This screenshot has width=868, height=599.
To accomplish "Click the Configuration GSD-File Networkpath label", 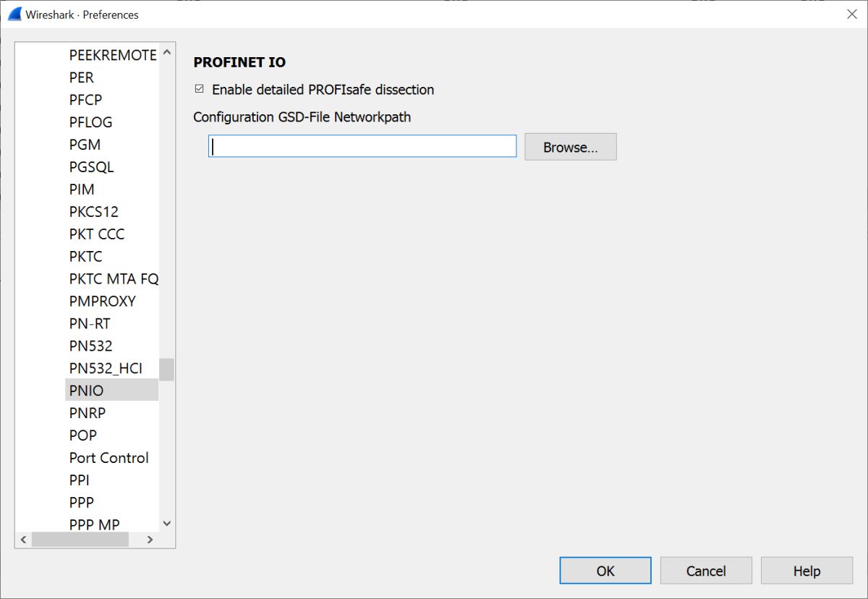I will click(x=302, y=117).
